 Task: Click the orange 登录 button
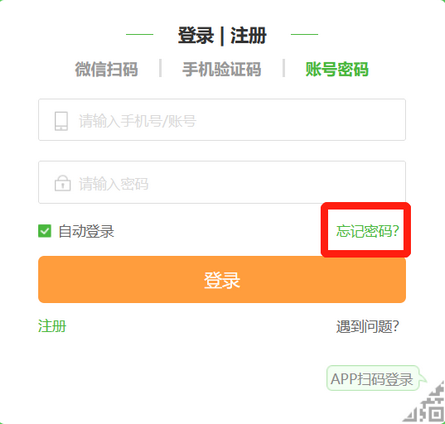(x=222, y=279)
